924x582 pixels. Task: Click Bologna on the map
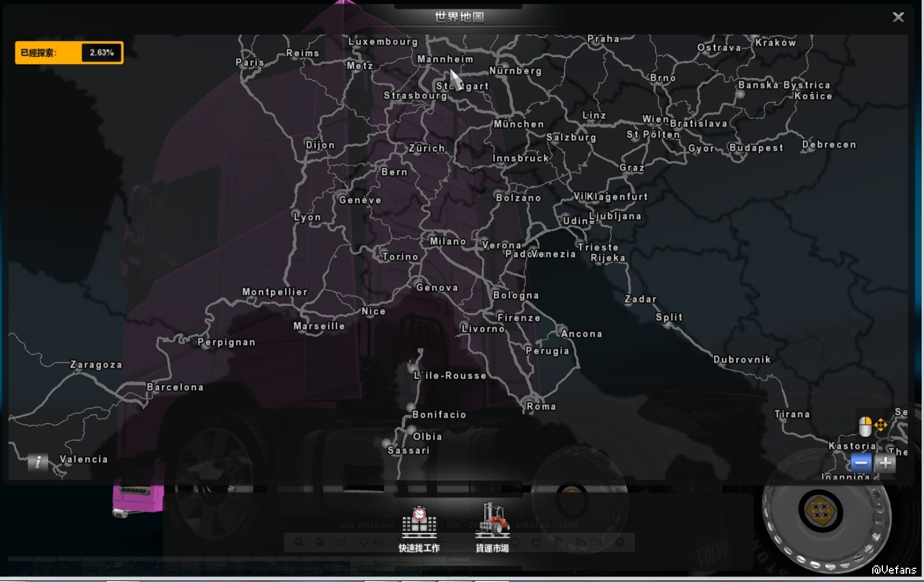(x=516, y=295)
